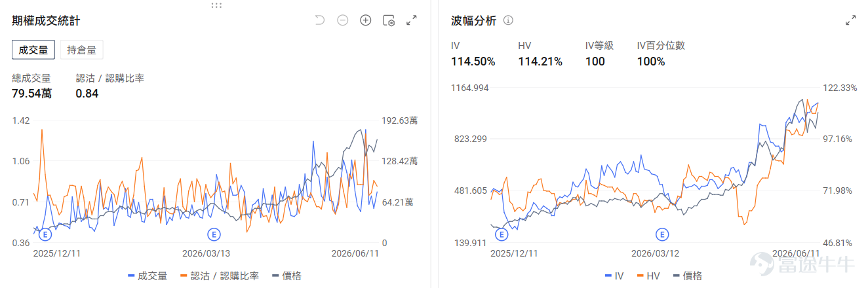This screenshot has width=868, height=288.
Task: Zoom out the options volume chart
Action: pos(342,20)
